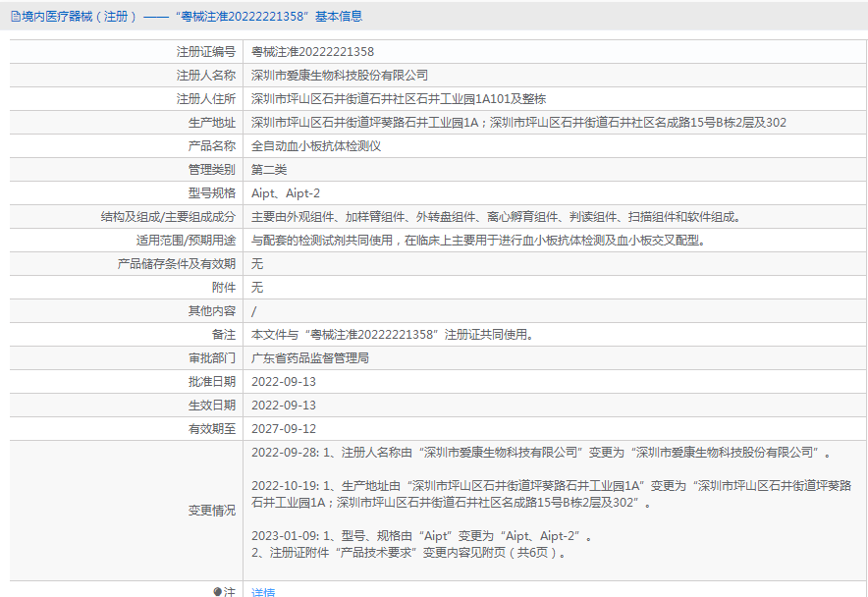Select the 注册证编号 value 粤械注准20222221358

point(313,52)
